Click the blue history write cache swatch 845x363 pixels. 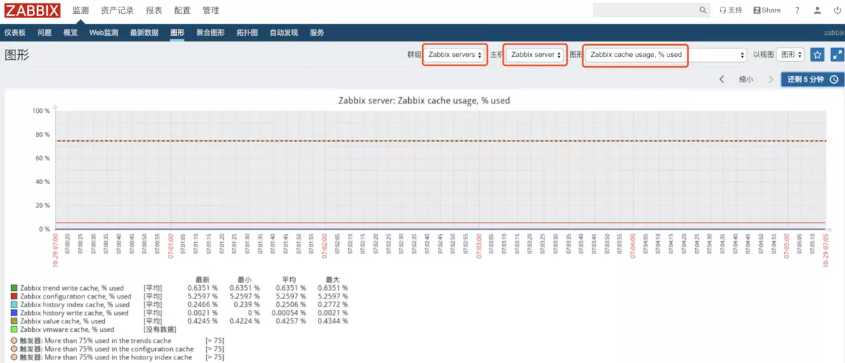click(x=14, y=312)
